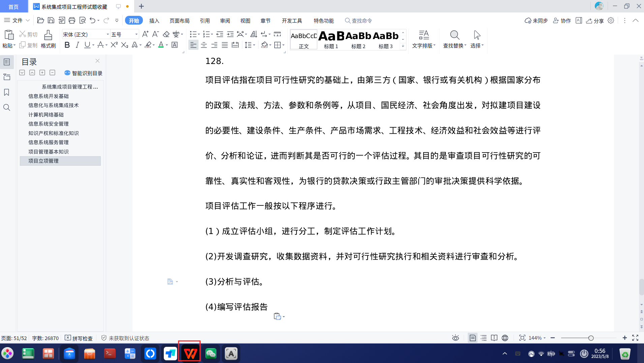Toggle bold formatting
644x363 pixels.
(66, 45)
